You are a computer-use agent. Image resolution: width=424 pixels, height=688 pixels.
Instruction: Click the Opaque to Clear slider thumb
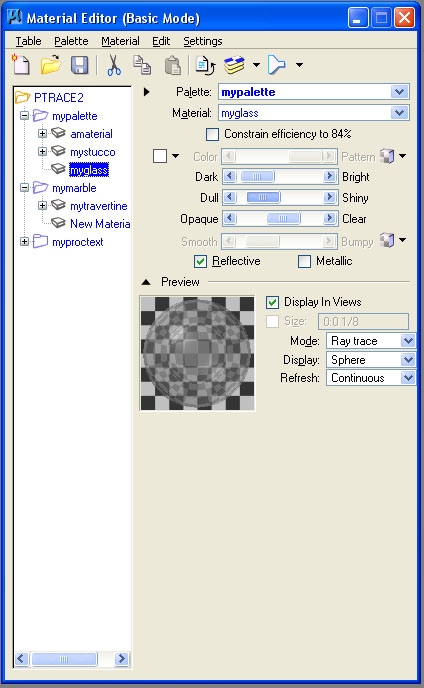point(284,218)
